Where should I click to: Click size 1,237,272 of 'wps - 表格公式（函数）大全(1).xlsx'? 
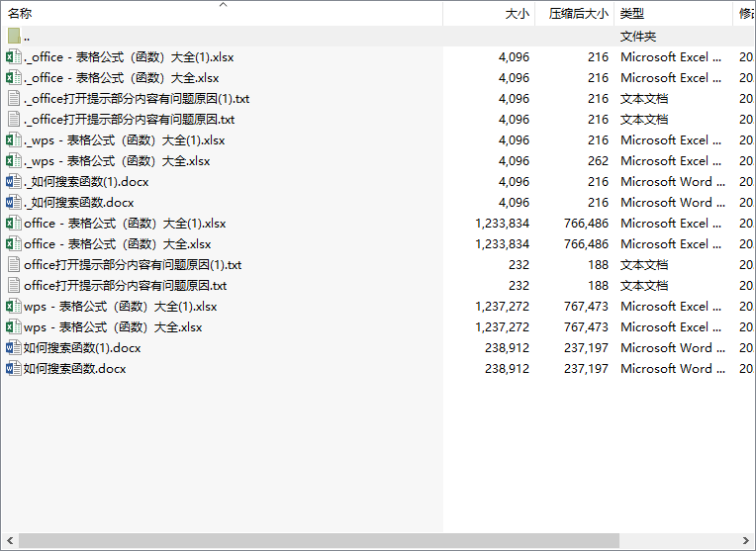(x=502, y=306)
